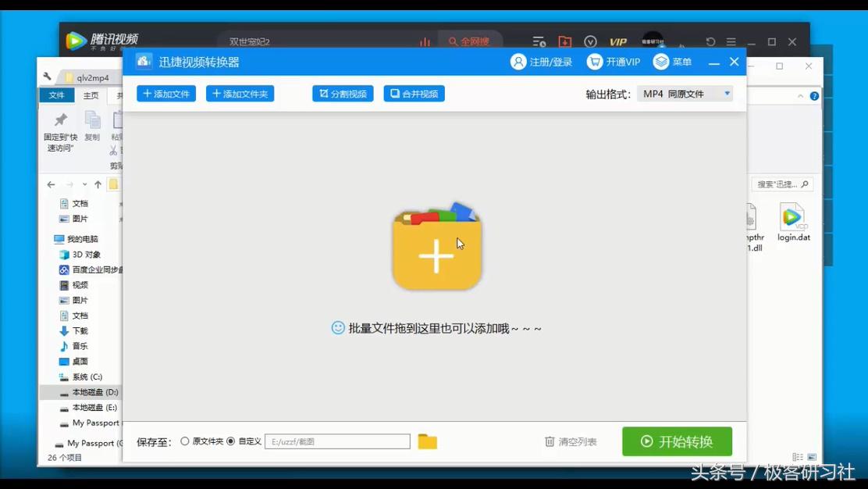This screenshot has height=489, width=868.
Task: Select 本地磁盘 (D:) in Explorer
Action: click(x=81, y=392)
